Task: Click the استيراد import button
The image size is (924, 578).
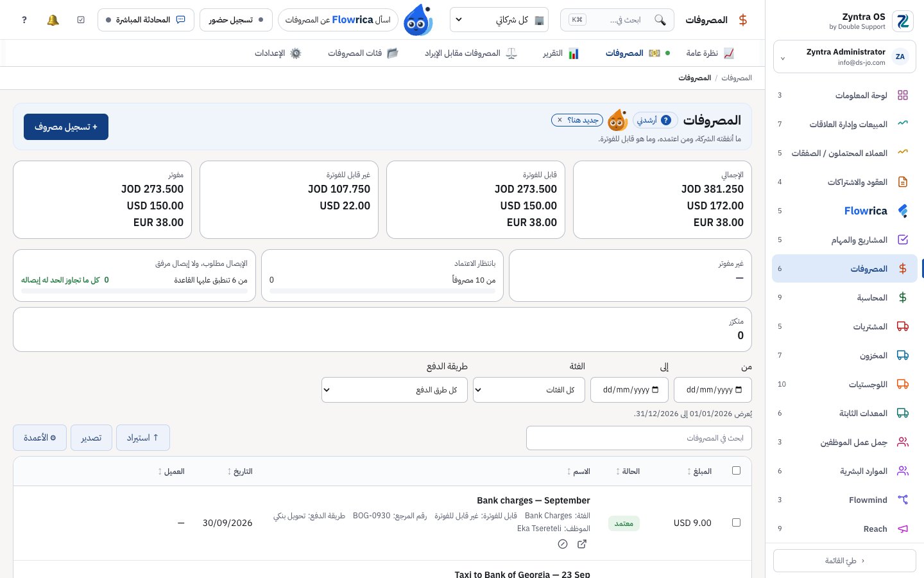Action: pos(143,438)
